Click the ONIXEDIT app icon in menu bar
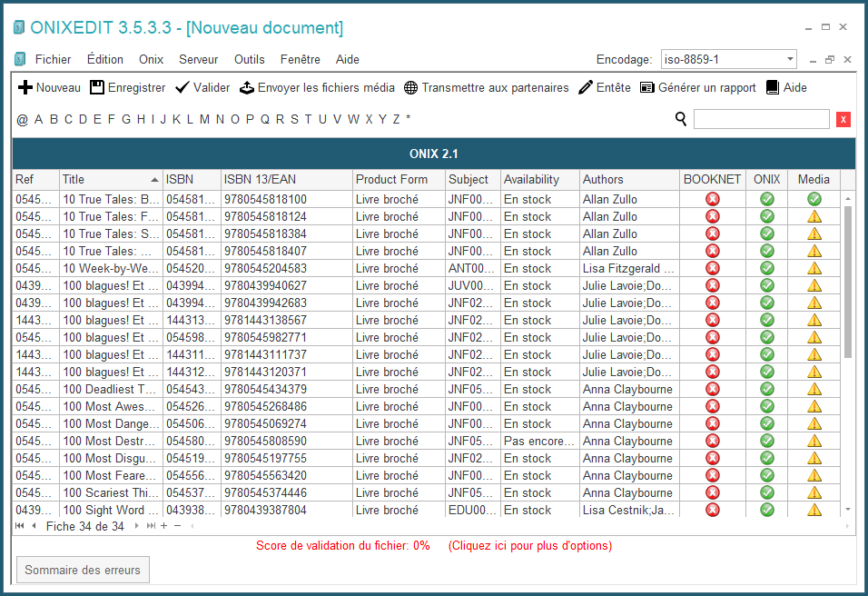The height and width of the screenshot is (596, 868). pyautogui.click(x=20, y=59)
